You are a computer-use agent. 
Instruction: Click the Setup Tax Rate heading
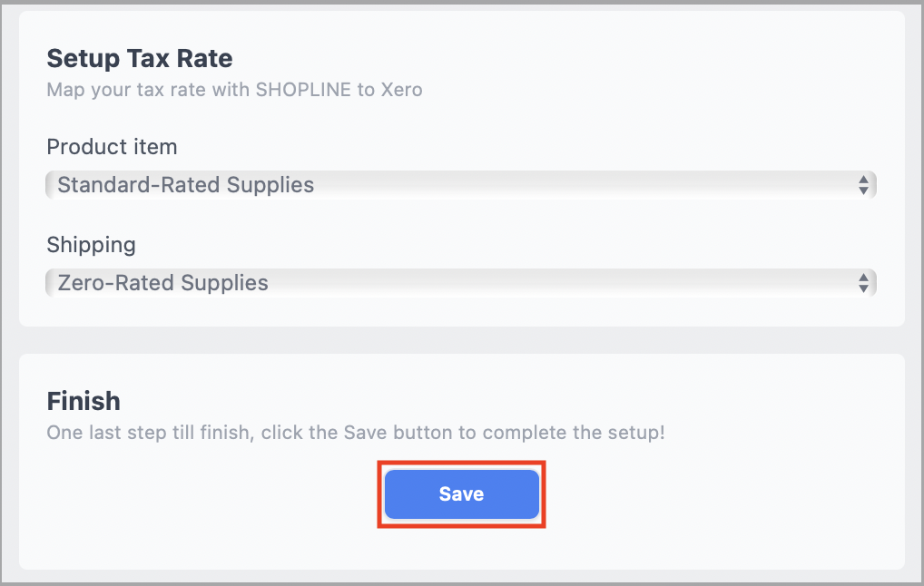coord(139,58)
